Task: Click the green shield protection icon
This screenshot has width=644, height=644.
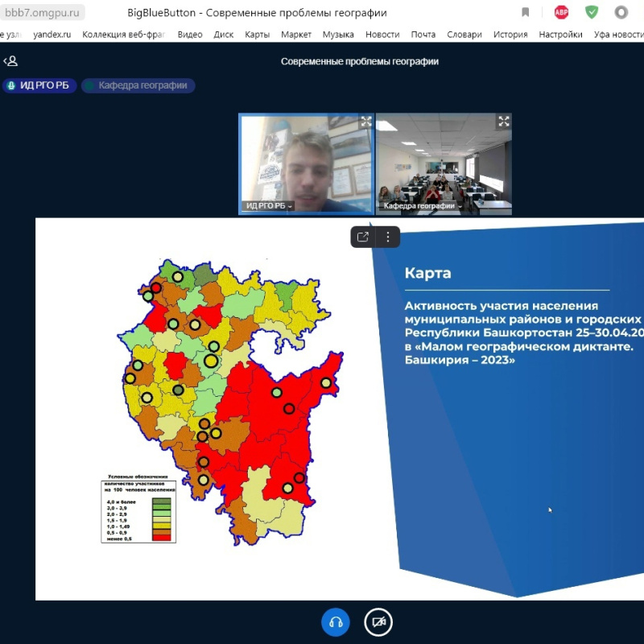Action: (x=592, y=12)
